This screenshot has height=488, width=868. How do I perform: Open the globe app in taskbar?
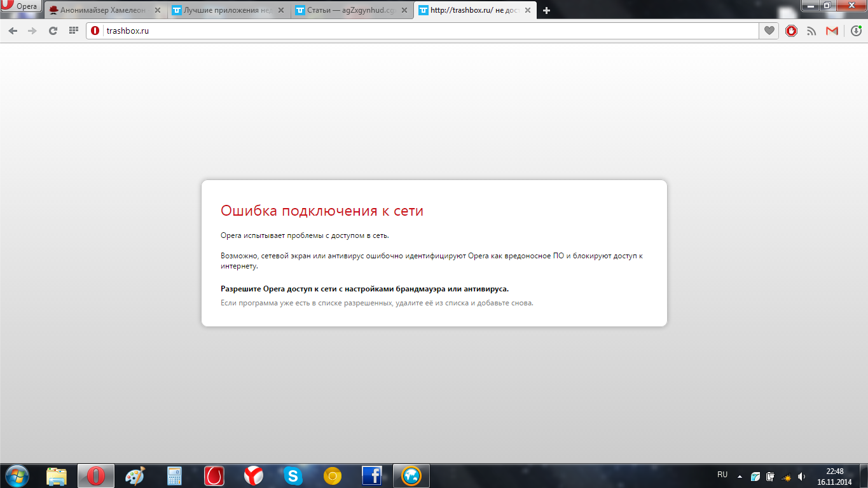click(x=411, y=475)
